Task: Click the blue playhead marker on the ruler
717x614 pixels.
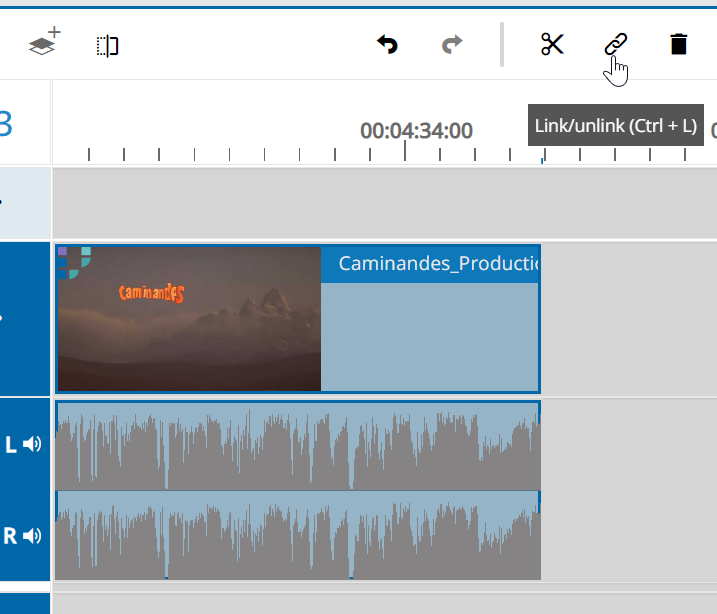Action: point(542,159)
